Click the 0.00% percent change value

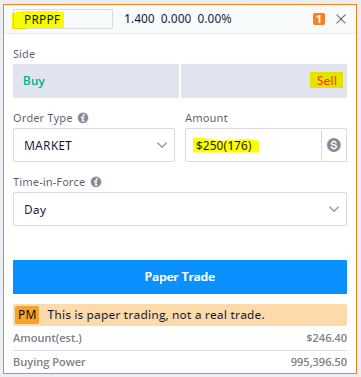[214, 19]
